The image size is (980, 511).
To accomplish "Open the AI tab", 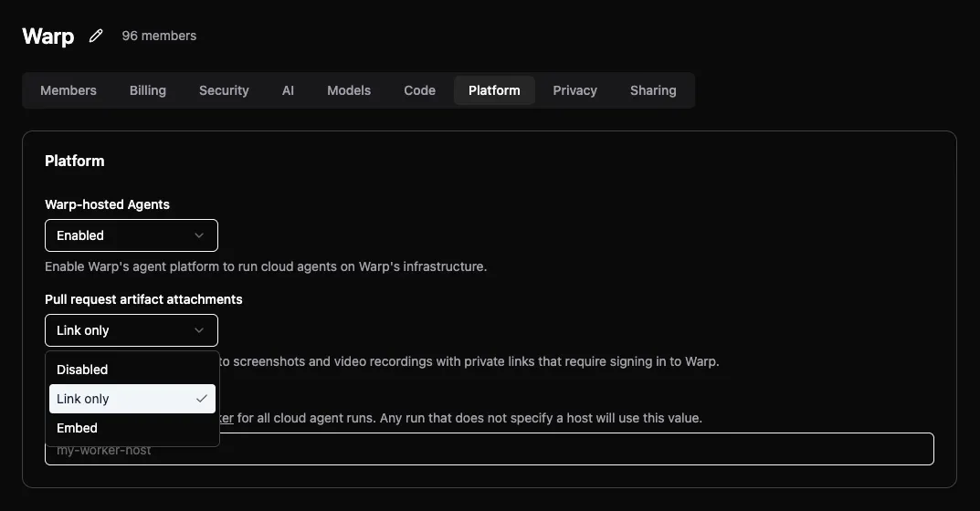I will click(288, 90).
